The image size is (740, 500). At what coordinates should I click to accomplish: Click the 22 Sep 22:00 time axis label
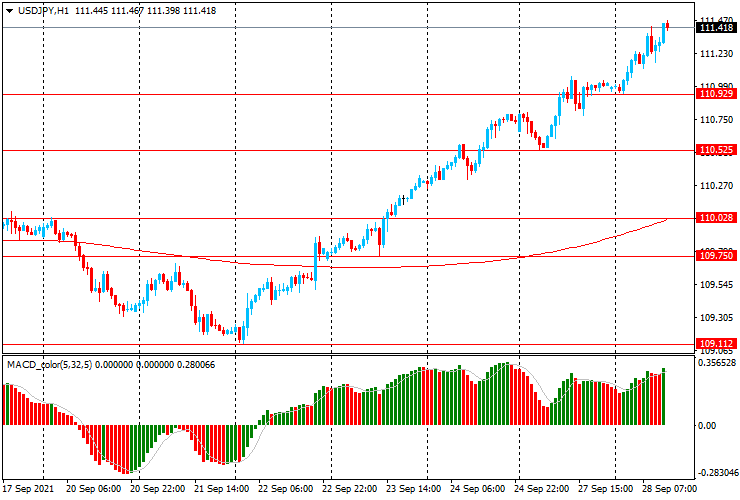[350, 489]
